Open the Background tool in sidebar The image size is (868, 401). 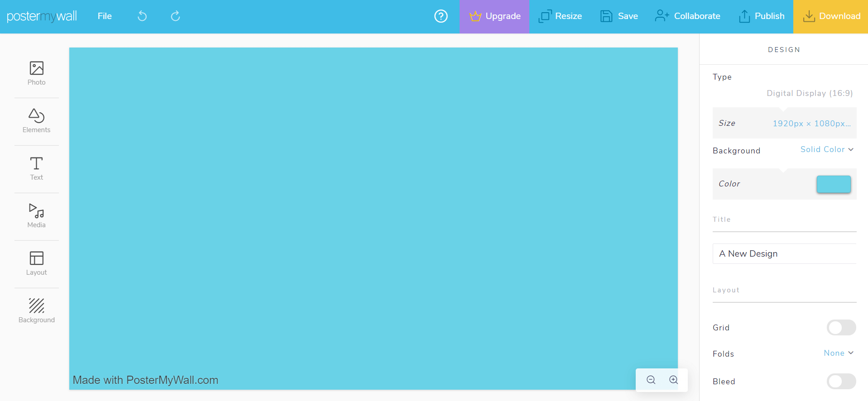point(36,311)
